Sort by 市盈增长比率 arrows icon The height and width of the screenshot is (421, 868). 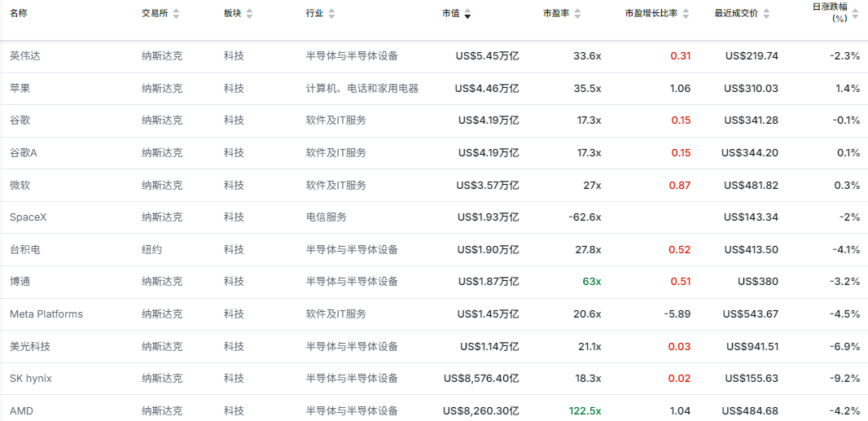[686, 14]
